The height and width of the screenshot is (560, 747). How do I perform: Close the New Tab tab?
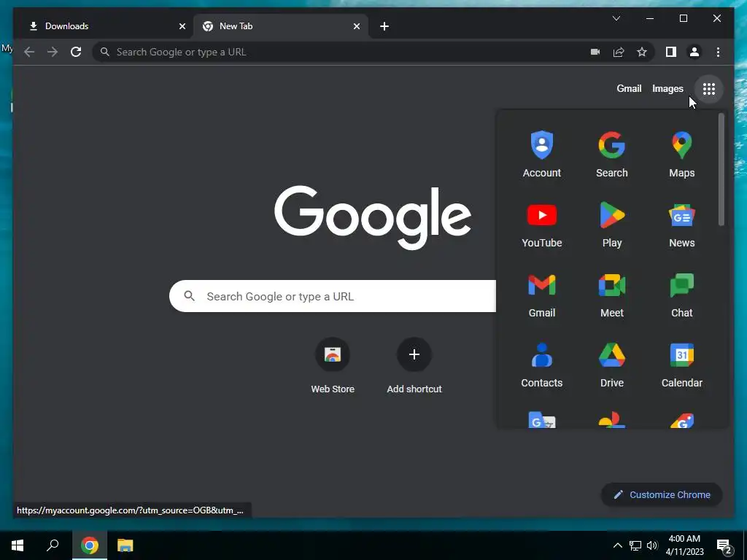[356, 26]
